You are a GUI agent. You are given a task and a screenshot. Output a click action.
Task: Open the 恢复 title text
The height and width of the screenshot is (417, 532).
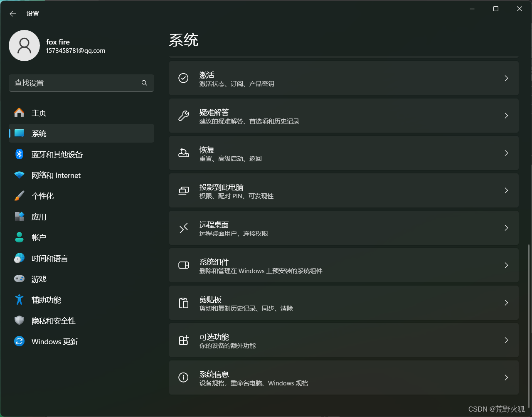tap(207, 150)
